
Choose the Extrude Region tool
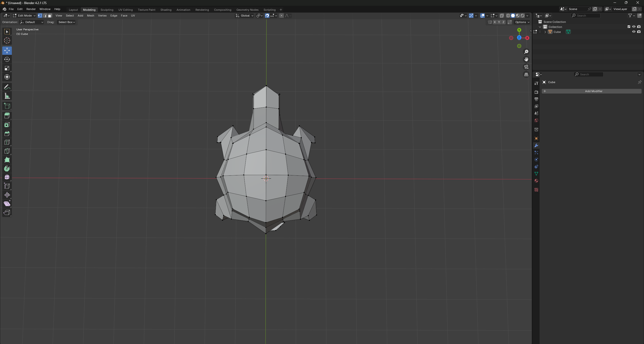[7, 116]
